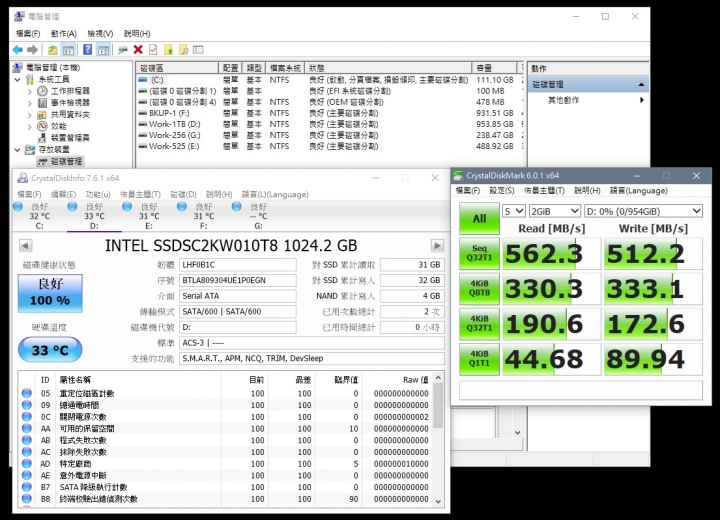The width and height of the screenshot is (720, 520).
Task: Click the 效能 performance gauge icon
Action: [x=42, y=126]
